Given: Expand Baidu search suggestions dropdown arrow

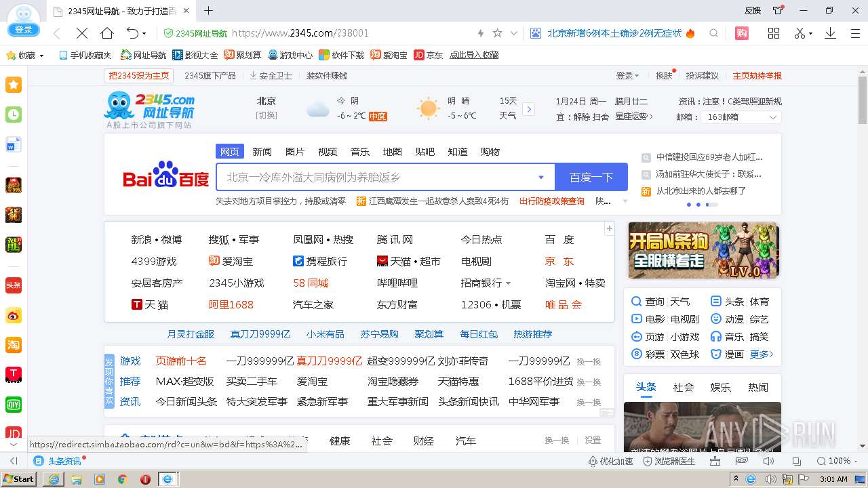Looking at the screenshot, I should pyautogui.click(x=541, y=178).
